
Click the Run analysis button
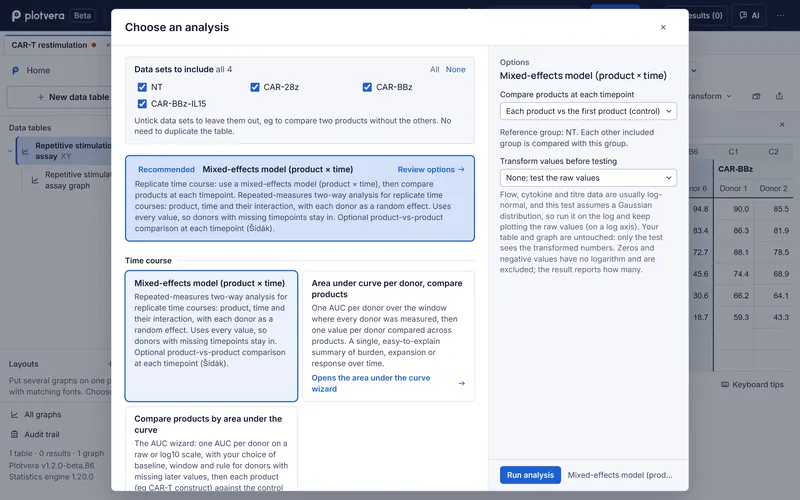click(x=530, y=475)
